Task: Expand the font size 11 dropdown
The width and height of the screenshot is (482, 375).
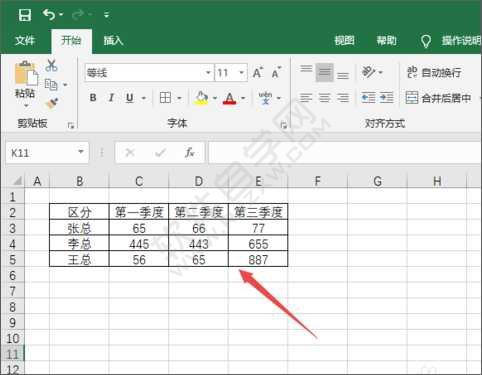Action: coord(242,73)
